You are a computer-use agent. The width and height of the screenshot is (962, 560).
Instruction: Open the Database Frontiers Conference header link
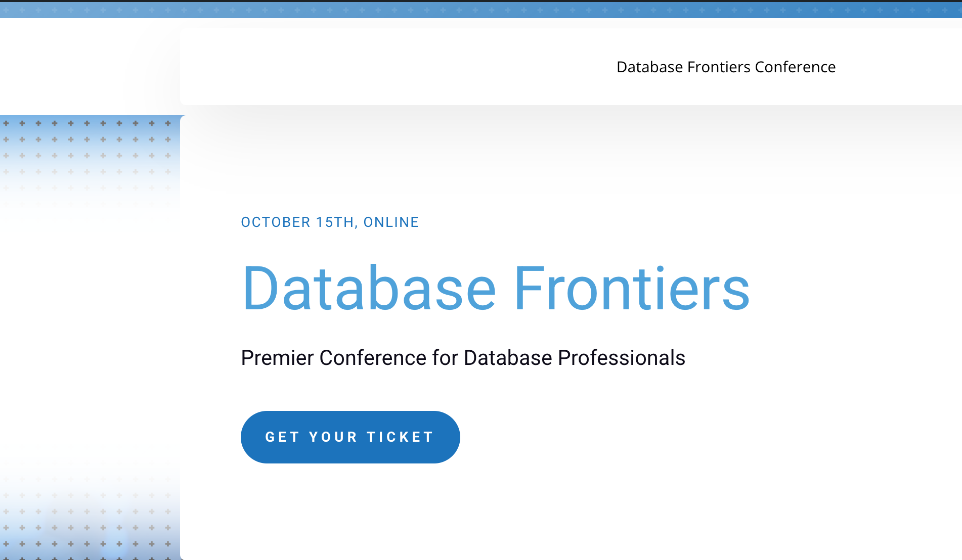tap(726, 67)
